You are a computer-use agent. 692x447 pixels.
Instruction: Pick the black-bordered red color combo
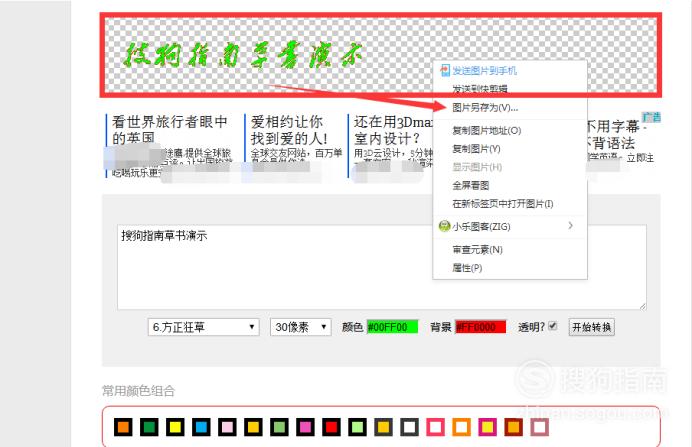click(x=331, y=427)
